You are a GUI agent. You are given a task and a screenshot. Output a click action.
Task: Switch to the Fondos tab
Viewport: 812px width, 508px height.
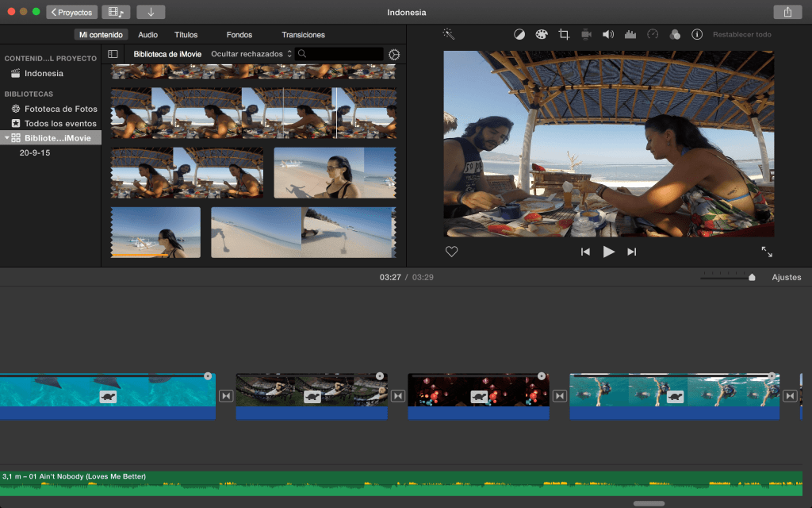click(239, 35)
